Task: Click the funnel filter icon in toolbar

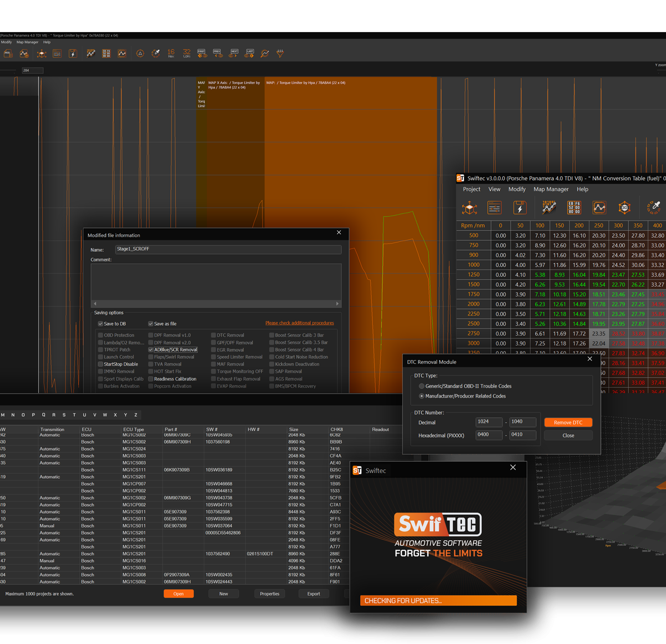Action: coord(280,53)
